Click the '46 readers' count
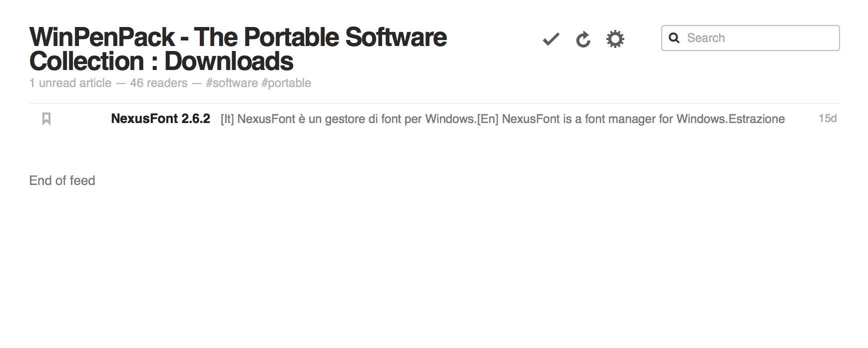Screen dimensions: 868x348 pos(159,83)
